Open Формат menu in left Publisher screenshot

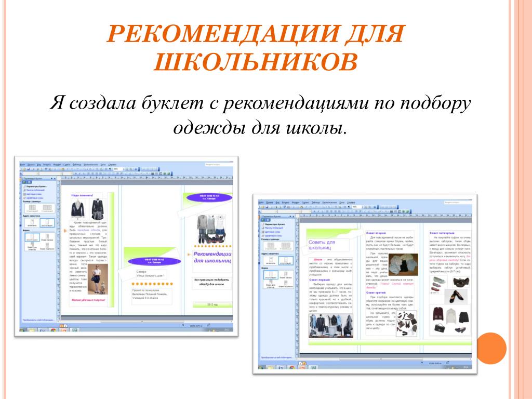pos(57,165)
